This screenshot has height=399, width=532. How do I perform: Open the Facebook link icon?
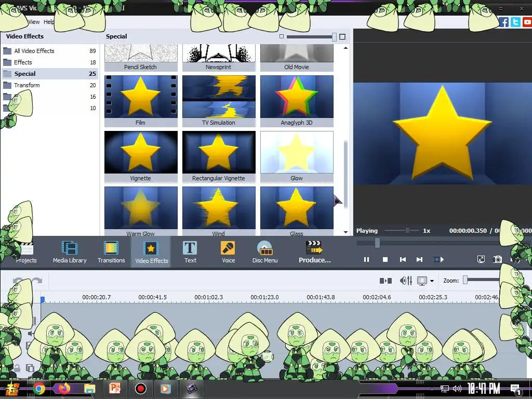tap(504, 22)
